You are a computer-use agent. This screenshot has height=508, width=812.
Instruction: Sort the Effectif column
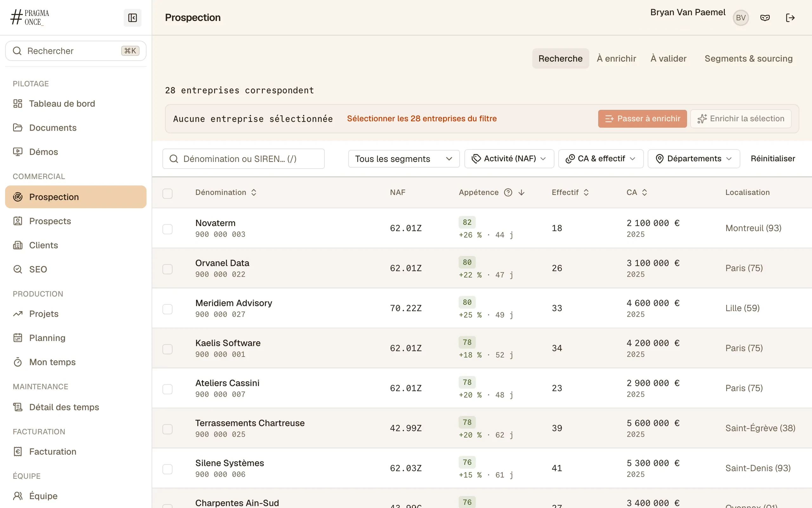(570, 192)
